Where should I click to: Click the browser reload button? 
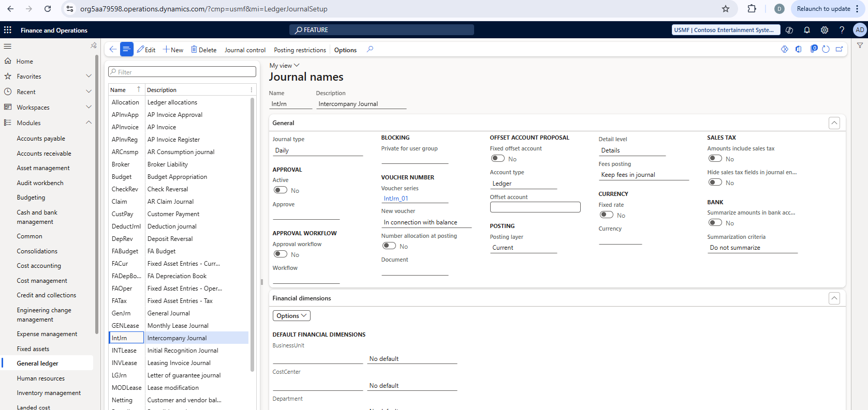coord(48,9)
